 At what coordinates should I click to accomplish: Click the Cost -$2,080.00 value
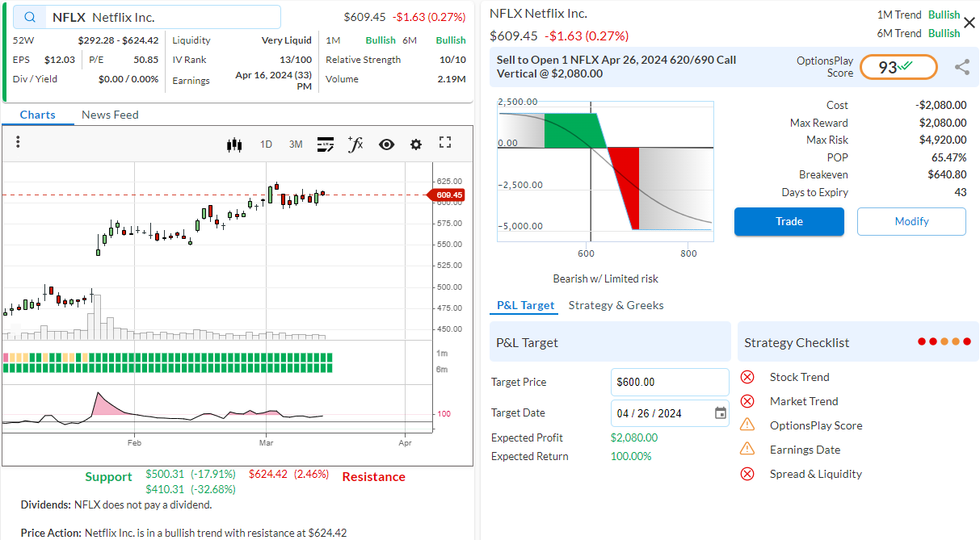[x=941, y=105]
